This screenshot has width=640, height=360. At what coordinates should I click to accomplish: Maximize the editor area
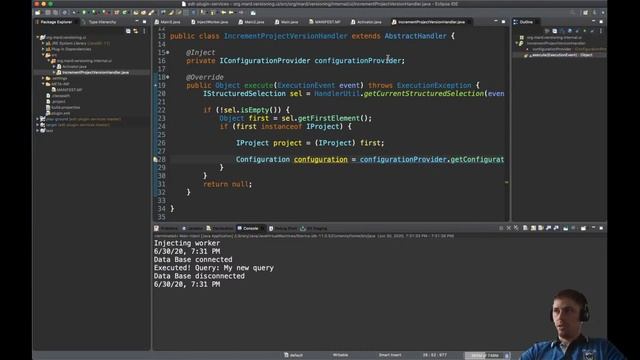point(503,22)
